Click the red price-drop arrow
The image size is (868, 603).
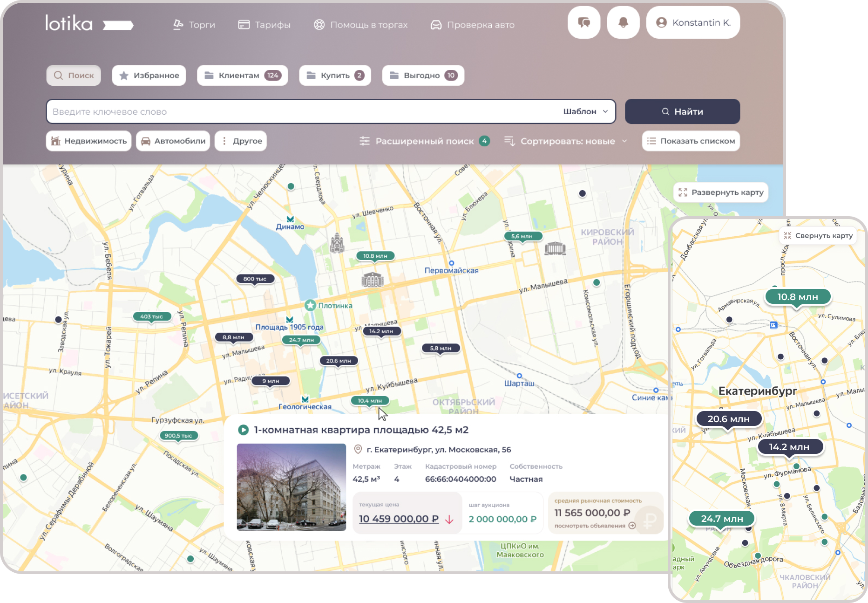449,519
